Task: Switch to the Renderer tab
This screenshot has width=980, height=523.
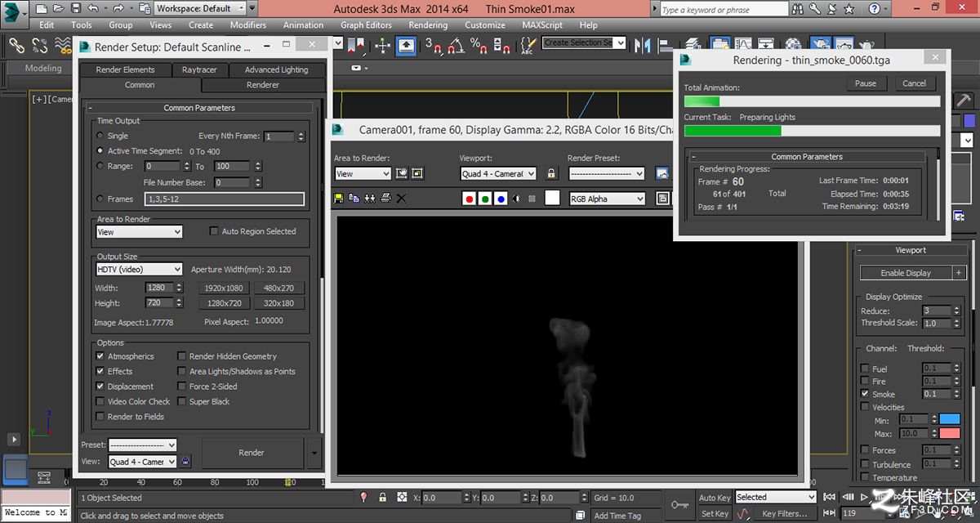Action: 263,85
